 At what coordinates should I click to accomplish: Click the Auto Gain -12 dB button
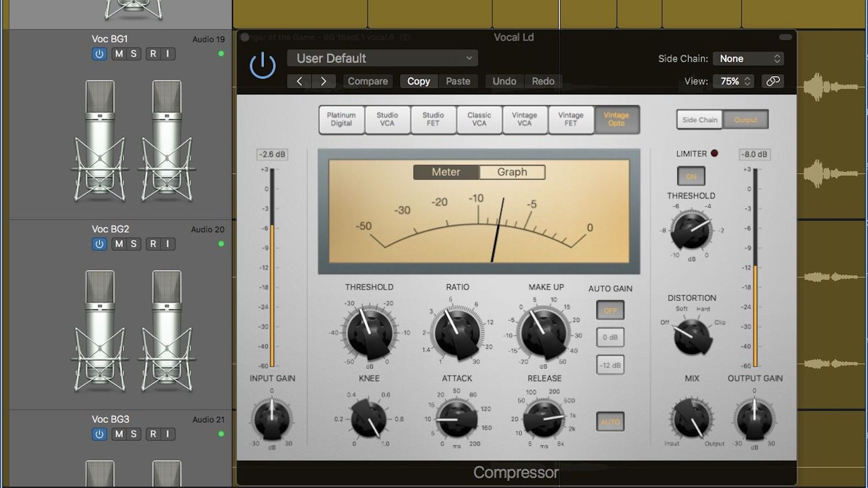coord(610,365)
